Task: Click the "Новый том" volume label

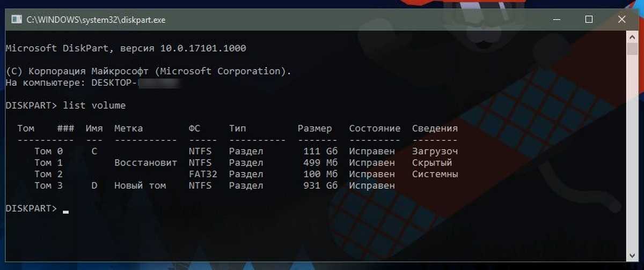Action: click(x=140, y=186)
